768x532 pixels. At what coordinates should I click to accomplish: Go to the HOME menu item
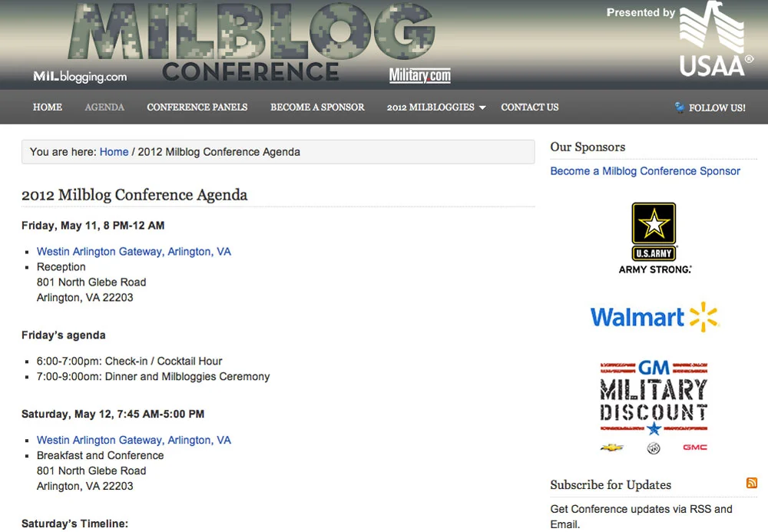tap(48, 107)
